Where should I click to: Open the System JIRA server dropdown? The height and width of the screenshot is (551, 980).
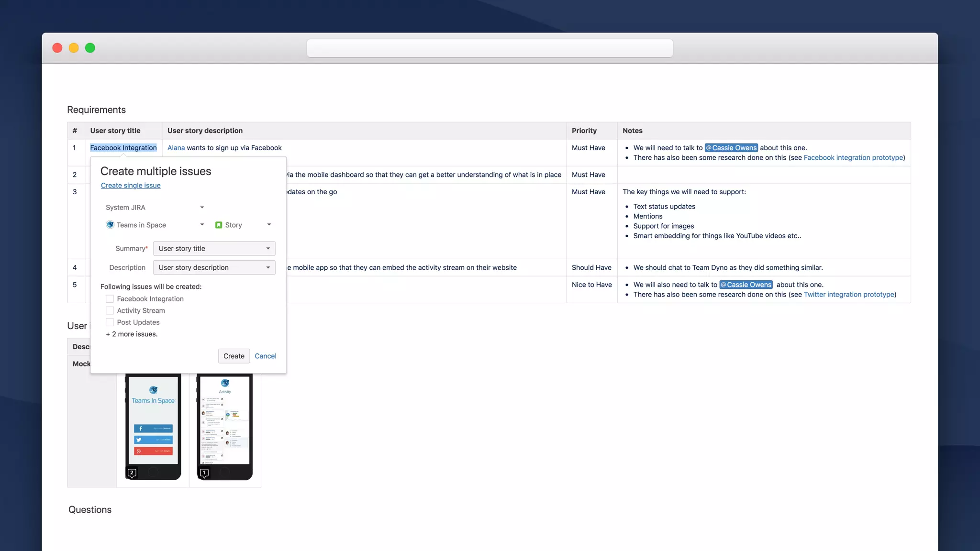click(x=155, y=207)
